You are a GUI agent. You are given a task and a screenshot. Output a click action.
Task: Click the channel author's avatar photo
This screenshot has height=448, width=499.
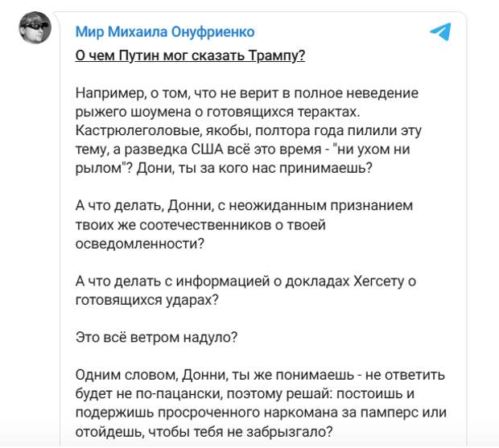pos(35,27)
